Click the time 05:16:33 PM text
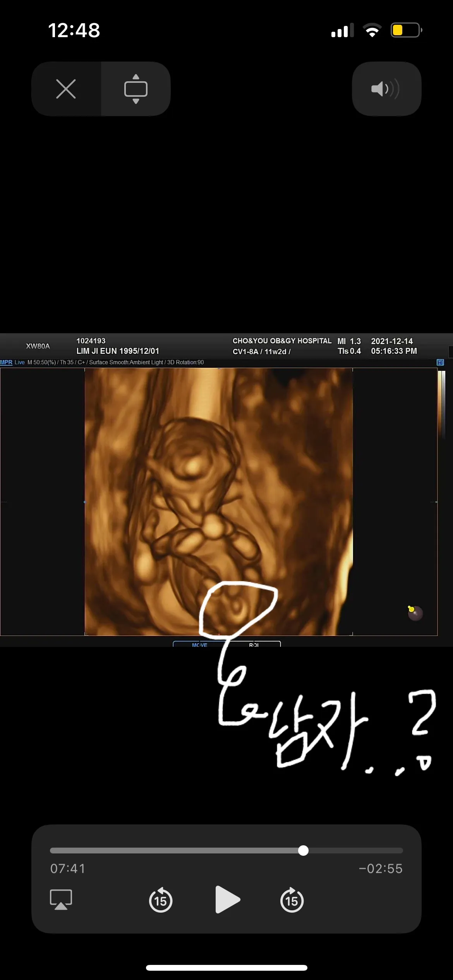The height and width of the screenshot is (980, 453). [x=394, y=351]
